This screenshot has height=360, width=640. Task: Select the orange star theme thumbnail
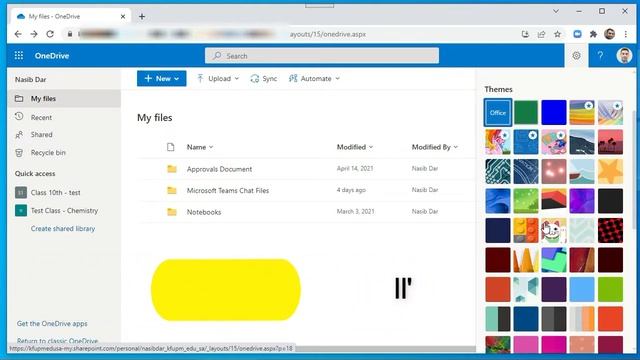tap(610, 171)
